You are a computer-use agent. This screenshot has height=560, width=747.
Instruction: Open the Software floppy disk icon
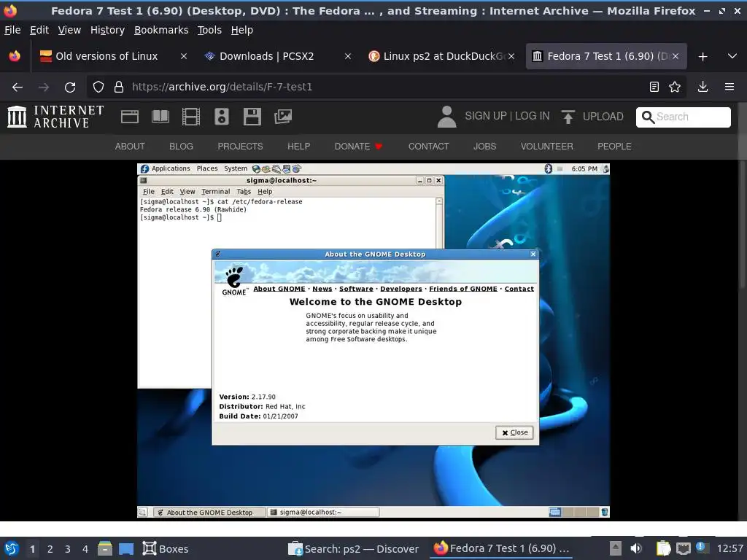click(252, 117)
